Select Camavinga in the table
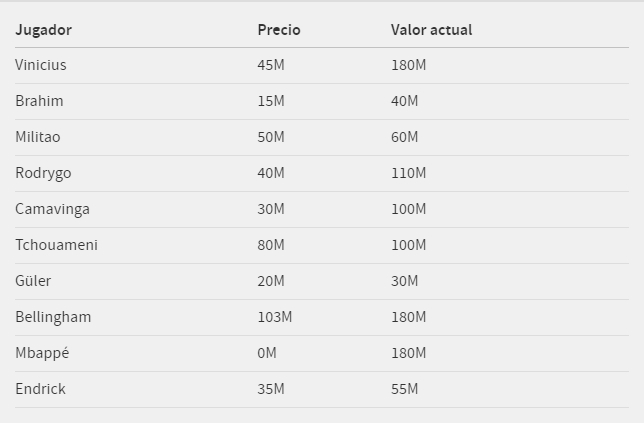 coord(52,209)
